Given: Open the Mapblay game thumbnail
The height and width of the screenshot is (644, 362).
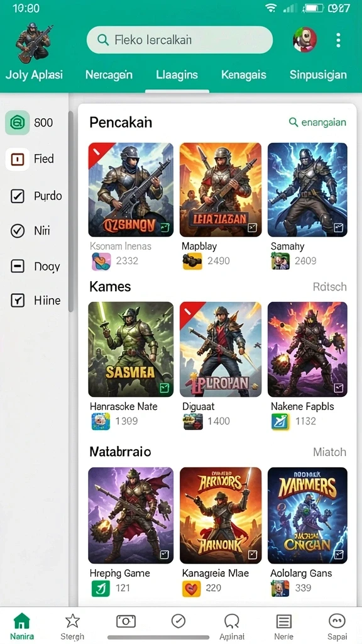Looking at the screenshot, I should 221,190.
